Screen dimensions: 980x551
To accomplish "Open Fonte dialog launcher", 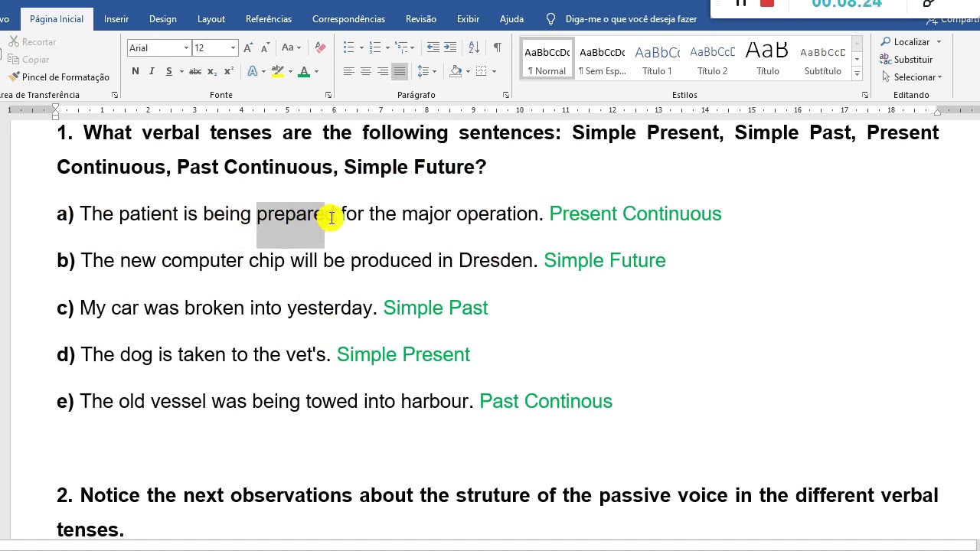I will click(x=328, y=95).
